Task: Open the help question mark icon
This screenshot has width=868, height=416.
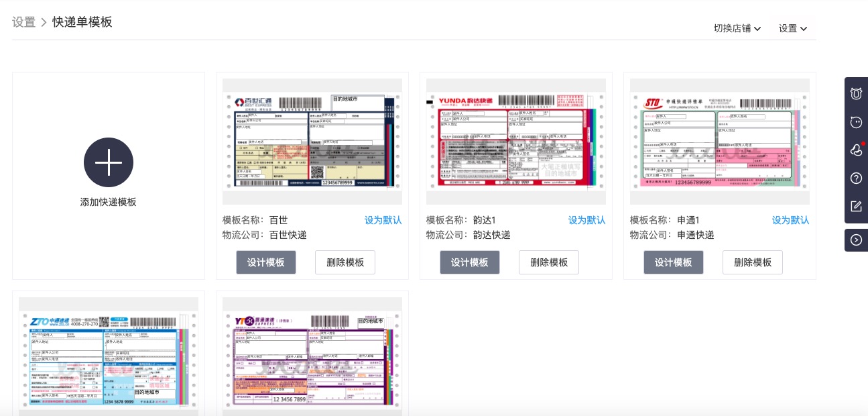Action: 856,178
